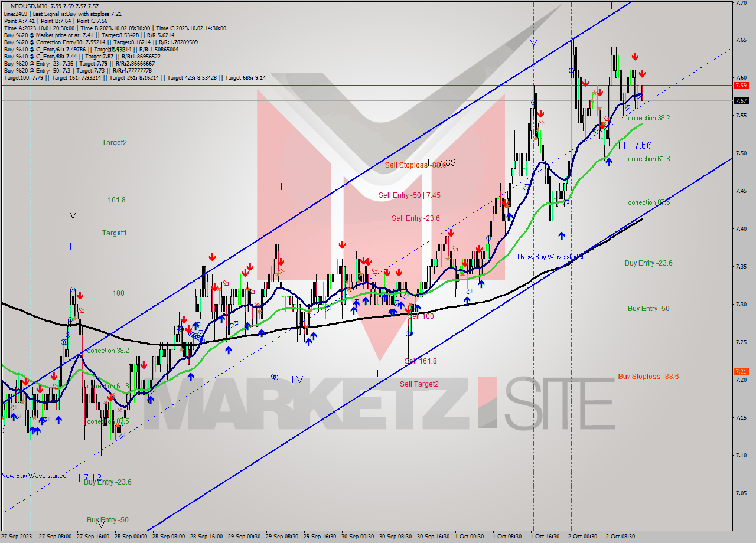
Task: Click the '1 Oct 00:30' time label
Action: point(470,537)
